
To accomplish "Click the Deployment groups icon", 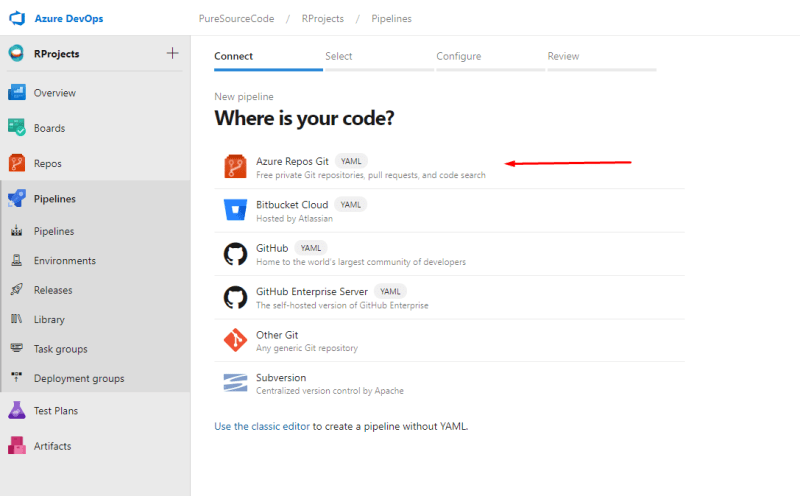I will pos(17,378).
